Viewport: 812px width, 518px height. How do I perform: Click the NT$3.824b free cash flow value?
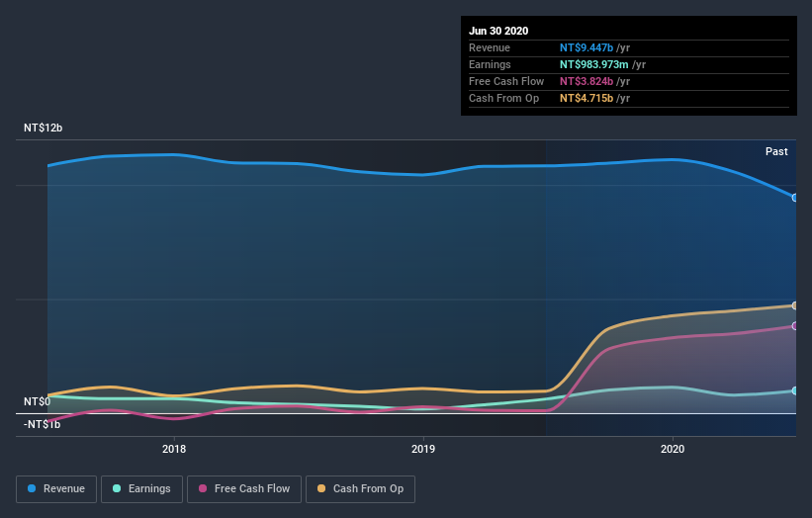click(586, 81)
